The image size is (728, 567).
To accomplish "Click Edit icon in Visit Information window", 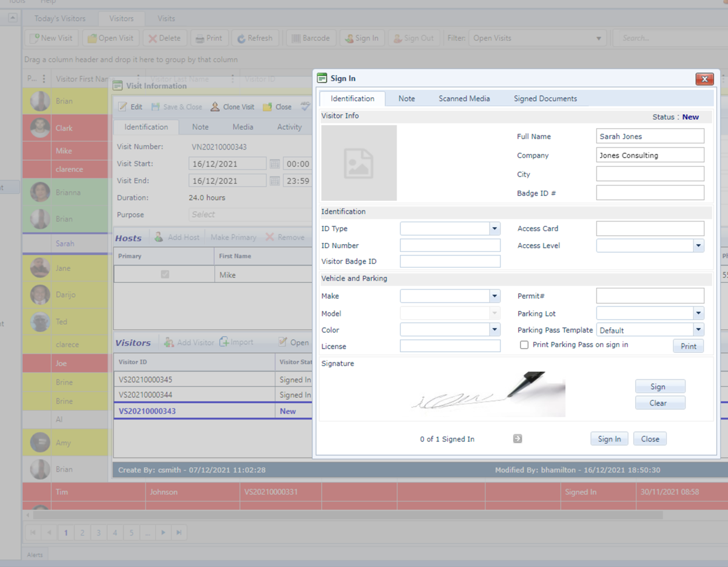I will (123, 107).
